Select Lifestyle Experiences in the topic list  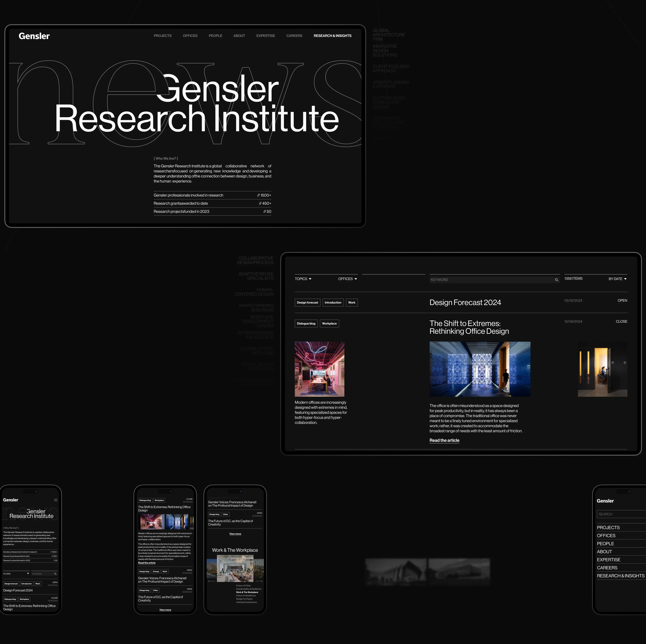click(246, 602)
